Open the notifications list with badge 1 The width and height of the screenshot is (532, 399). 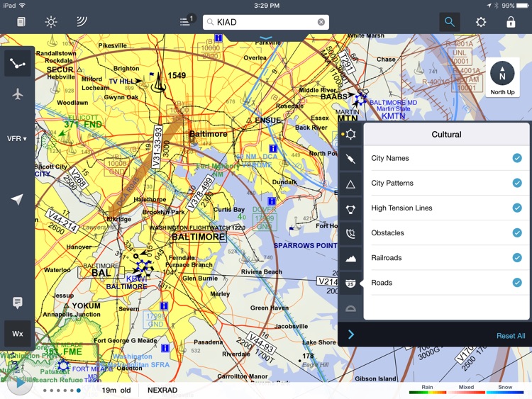pyautogui.click(x=187, y=21)
